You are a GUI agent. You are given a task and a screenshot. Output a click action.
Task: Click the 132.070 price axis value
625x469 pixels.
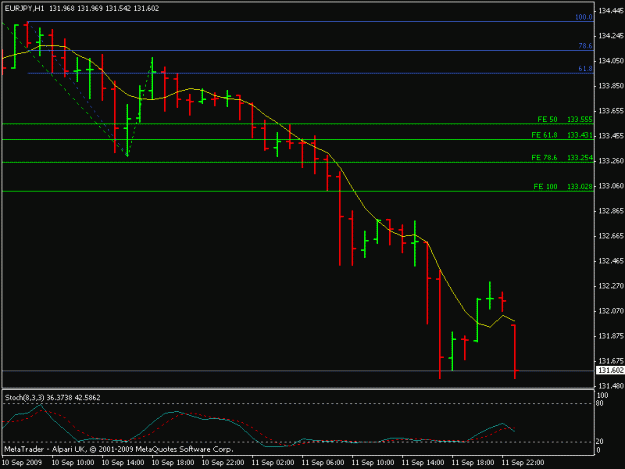click(611, 311)
